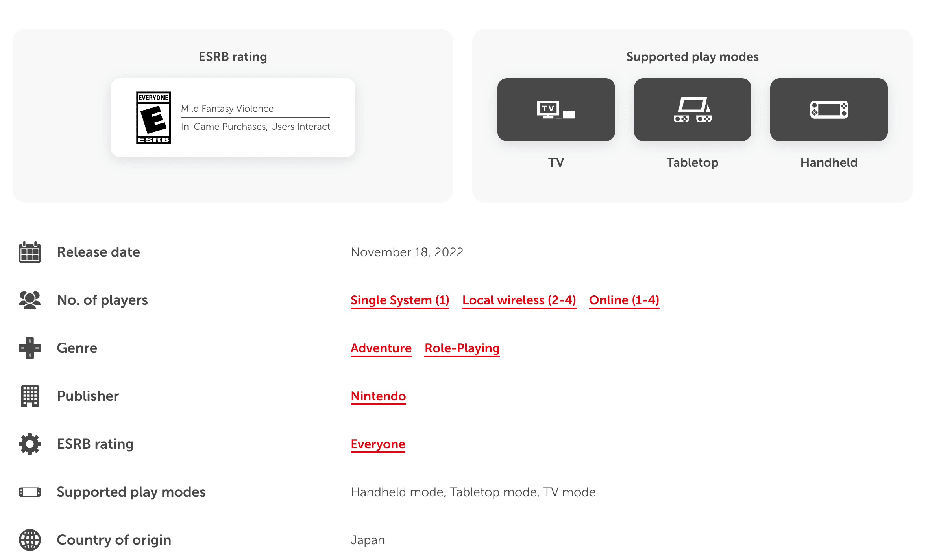Click the console icon beside Supported play modes
928x560 pixels.
click(30, 492)
